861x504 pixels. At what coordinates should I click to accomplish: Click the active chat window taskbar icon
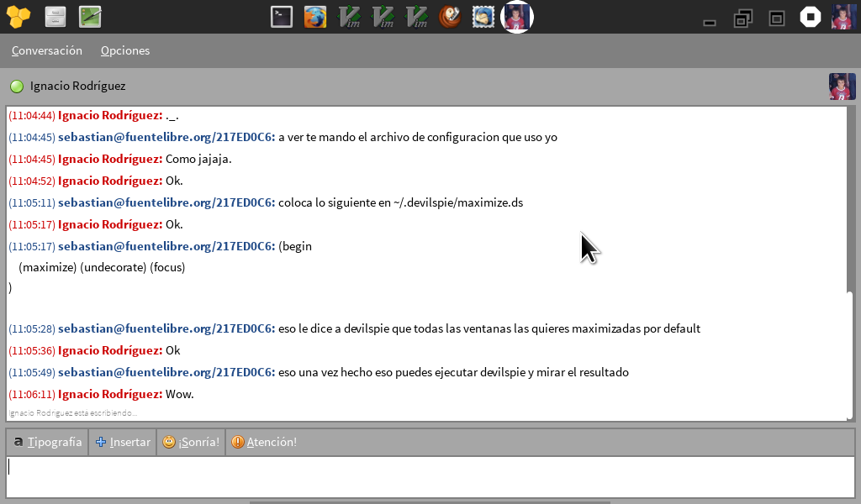(x=517, y=17)
